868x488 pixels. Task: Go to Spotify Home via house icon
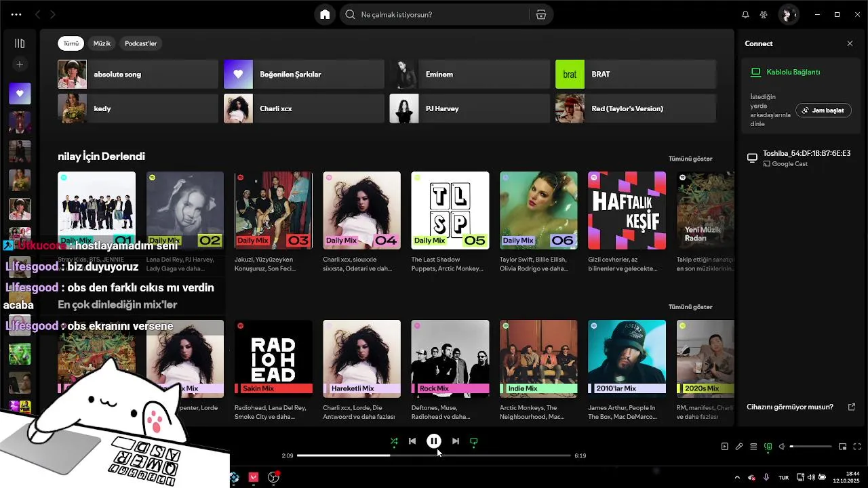click(x=325, y=14)
